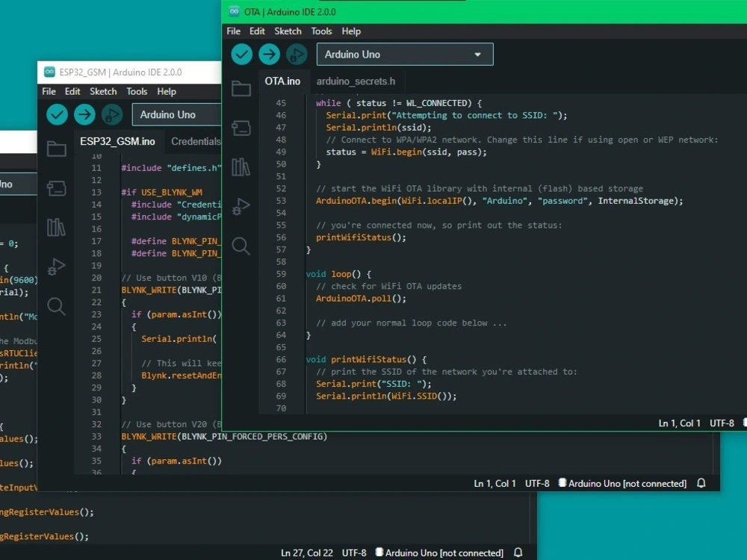
Task: Click Ln 1, Col 1 in OTA status bar
Action: [679, 423]
